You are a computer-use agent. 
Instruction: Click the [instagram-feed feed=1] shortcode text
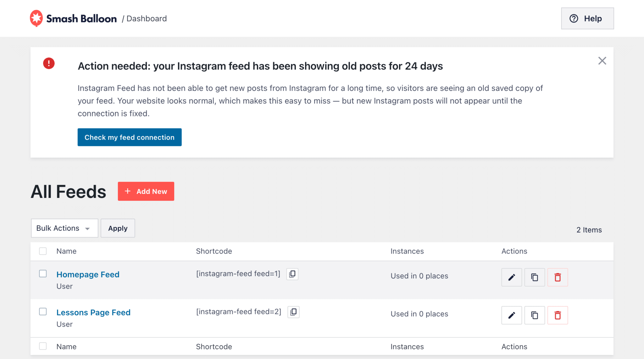point(238,274)
